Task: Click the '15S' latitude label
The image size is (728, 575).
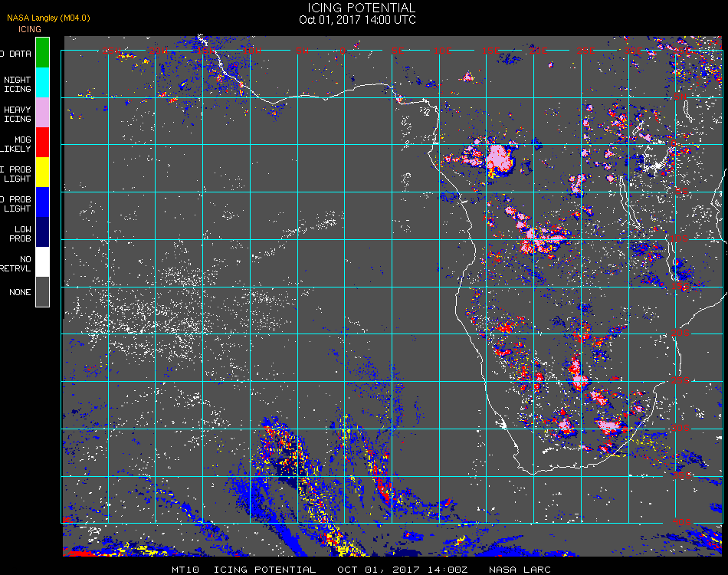Action: coord(680,286)
